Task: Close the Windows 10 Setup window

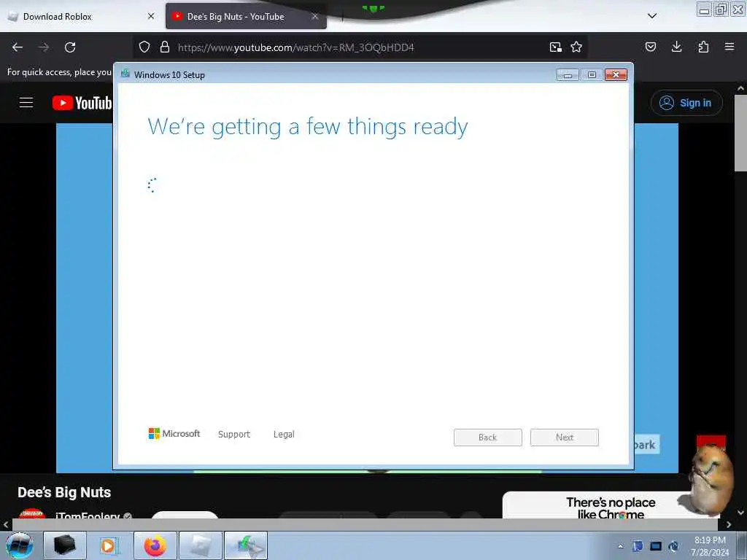Action: tap(616, 75)
